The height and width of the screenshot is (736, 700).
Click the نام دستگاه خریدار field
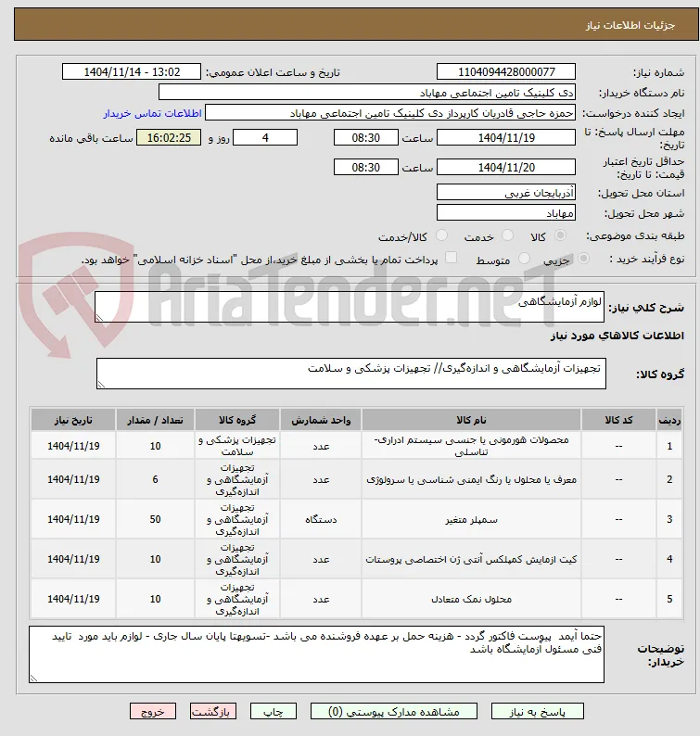tap(367, 93)
